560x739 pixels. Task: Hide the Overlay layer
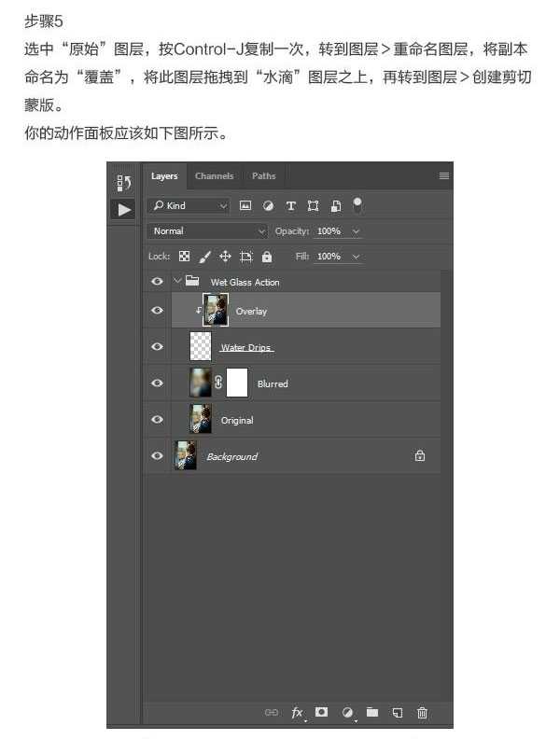click(158, 310)
